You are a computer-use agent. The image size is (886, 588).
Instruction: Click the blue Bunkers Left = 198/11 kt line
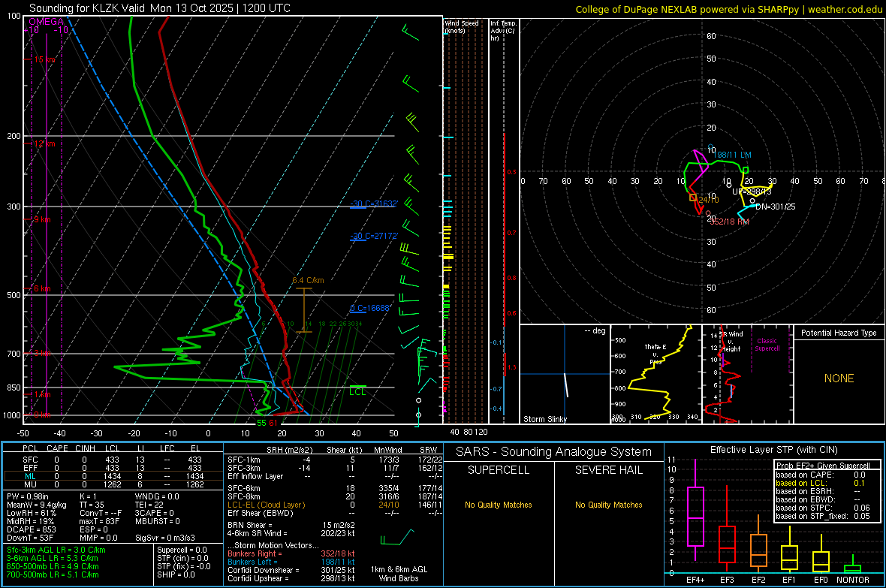click(x=291, y=562)
